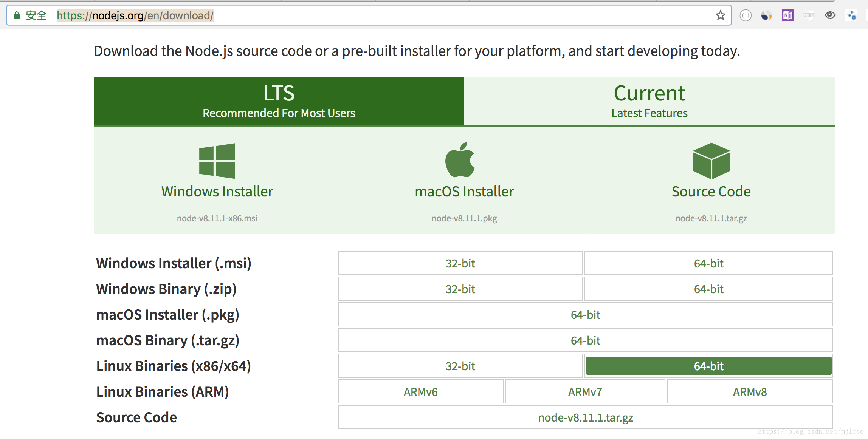Screen dimensions: 868x439
Task: Download Linux Binaries ARMv8
Action: pos(750,392)
